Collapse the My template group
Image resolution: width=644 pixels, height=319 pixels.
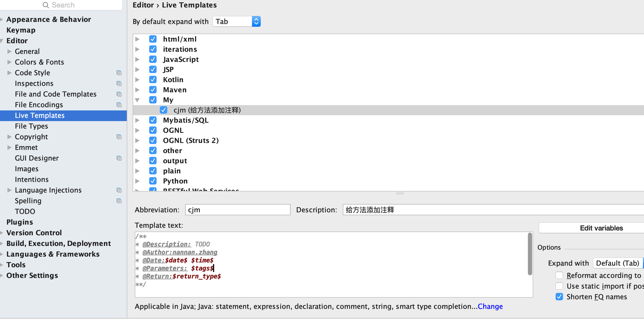click(x=137, y=100)
